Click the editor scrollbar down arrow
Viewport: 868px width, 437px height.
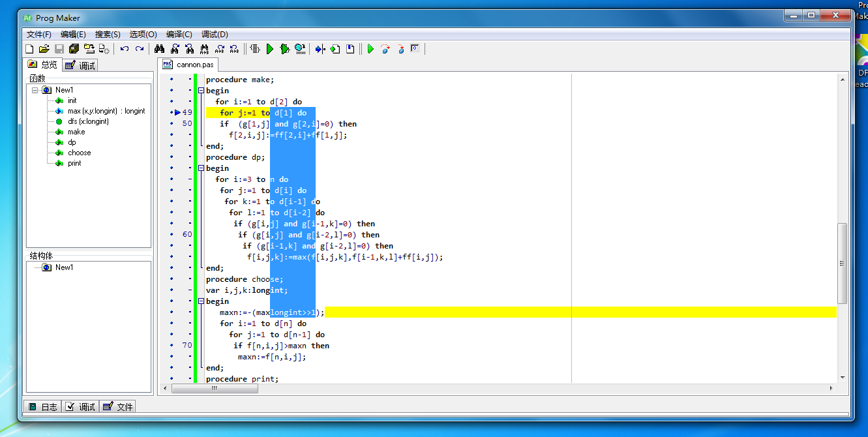tap(842, 377)
